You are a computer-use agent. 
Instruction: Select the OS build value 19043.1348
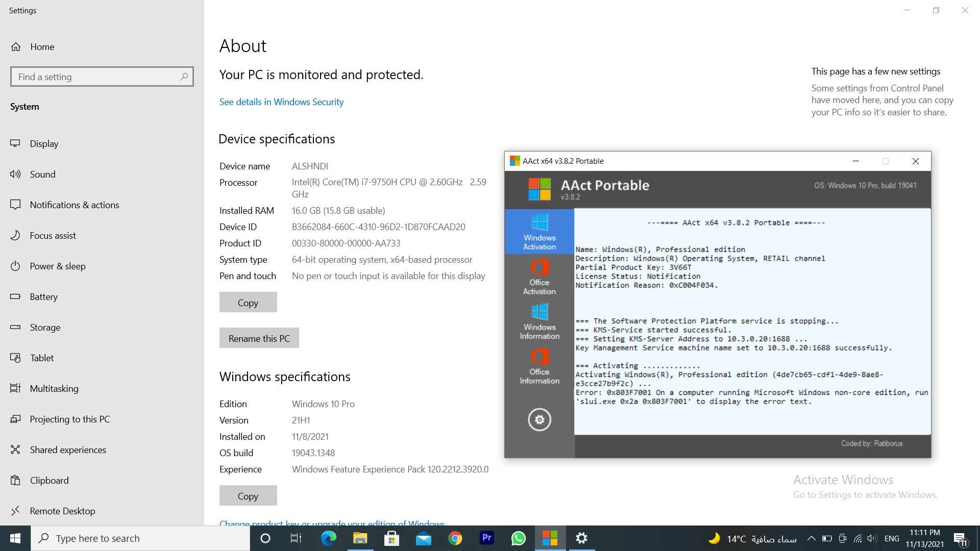pos(313,453)
